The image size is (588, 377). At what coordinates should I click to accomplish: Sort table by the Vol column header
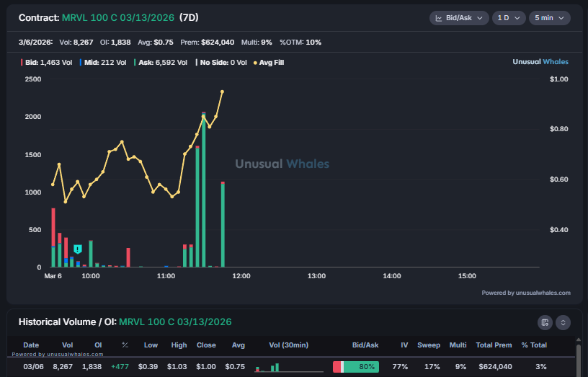tap(68, 345)
